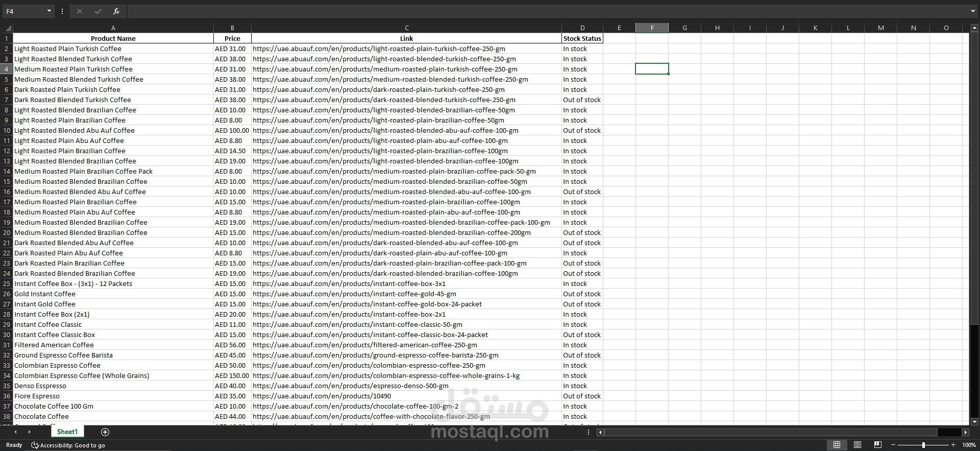Image resolution: width=980 pixels, height=451 pixels.
Task: Open the light-roasted-plain-turkish-coffee-250-gm link
Action: coord(379,49)
